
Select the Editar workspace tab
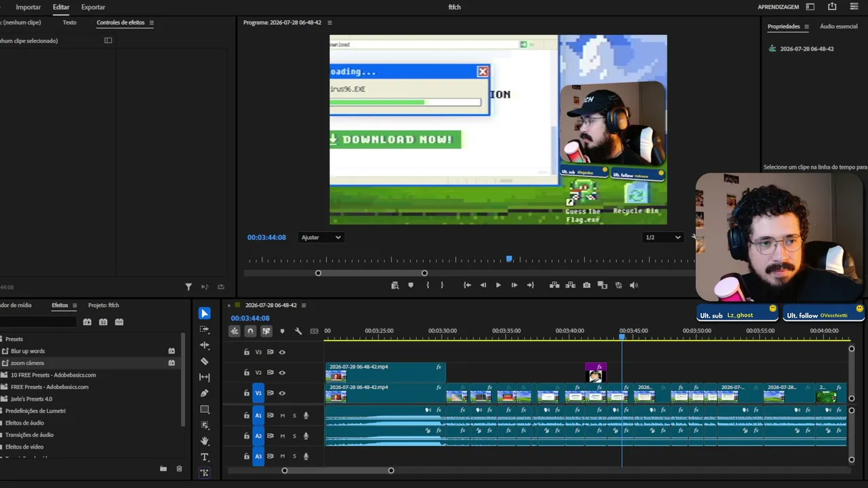coord(61,7)
